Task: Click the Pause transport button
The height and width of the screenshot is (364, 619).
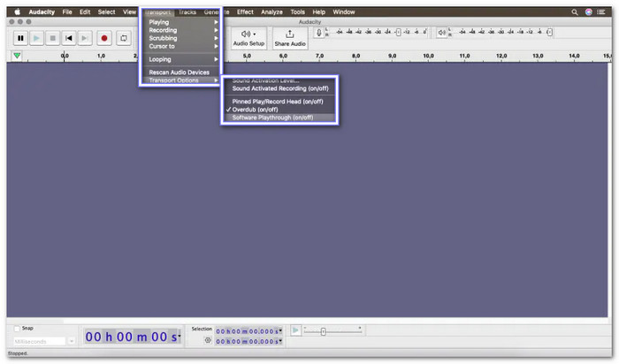Action: pyautogui.click(x=20, y=38)
